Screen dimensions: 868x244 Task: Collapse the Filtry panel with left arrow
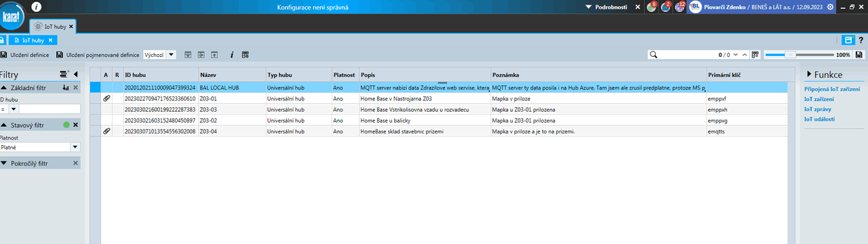click(76, 74)
